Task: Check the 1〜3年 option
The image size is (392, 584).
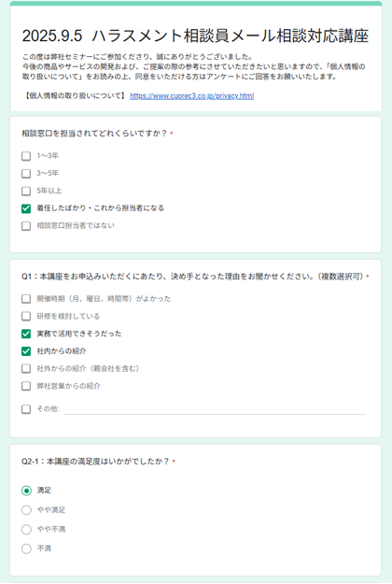Action: [x=26, y=156]
